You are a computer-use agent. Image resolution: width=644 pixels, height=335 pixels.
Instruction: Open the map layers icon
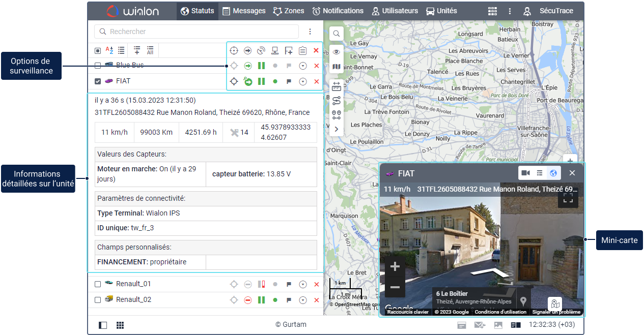[337, 67]
